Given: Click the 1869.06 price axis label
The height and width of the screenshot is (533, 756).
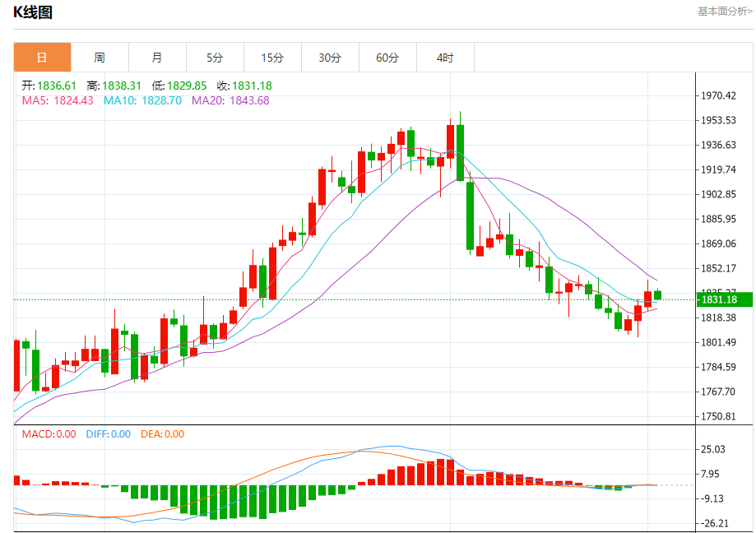Looking at the screenshot, I should pos(718,243).
